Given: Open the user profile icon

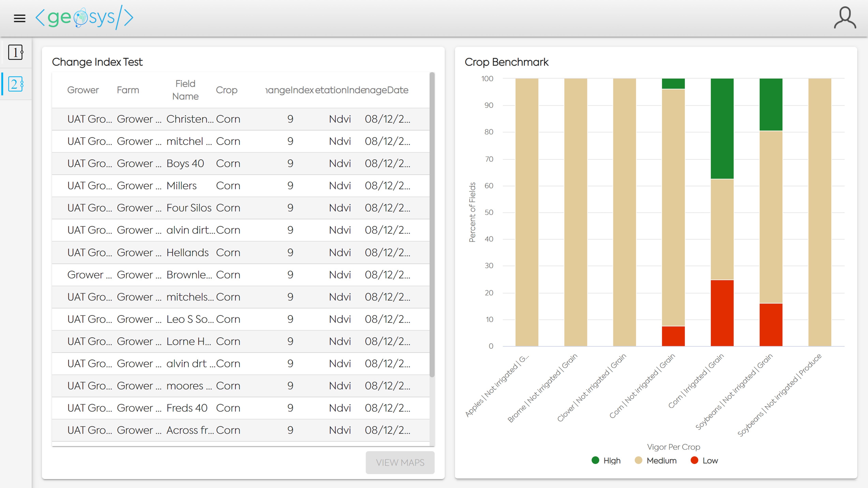Looking at the screenshot, I should pos(844,18).
